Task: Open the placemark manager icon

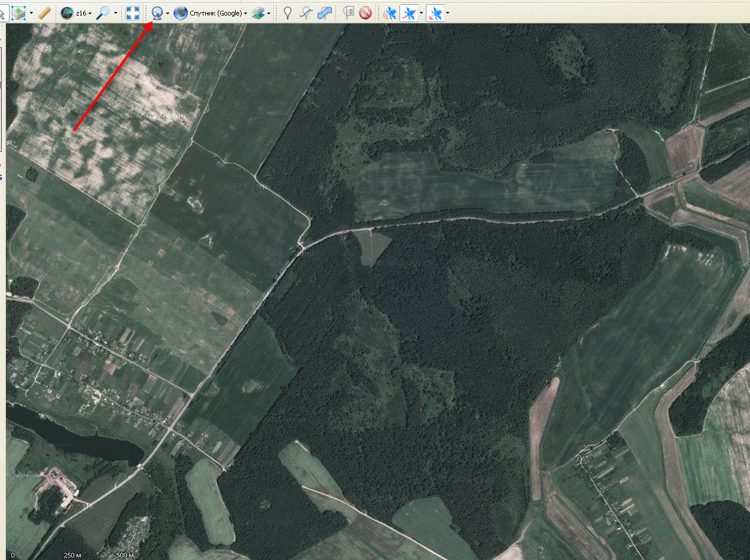Action: (349, 13)
